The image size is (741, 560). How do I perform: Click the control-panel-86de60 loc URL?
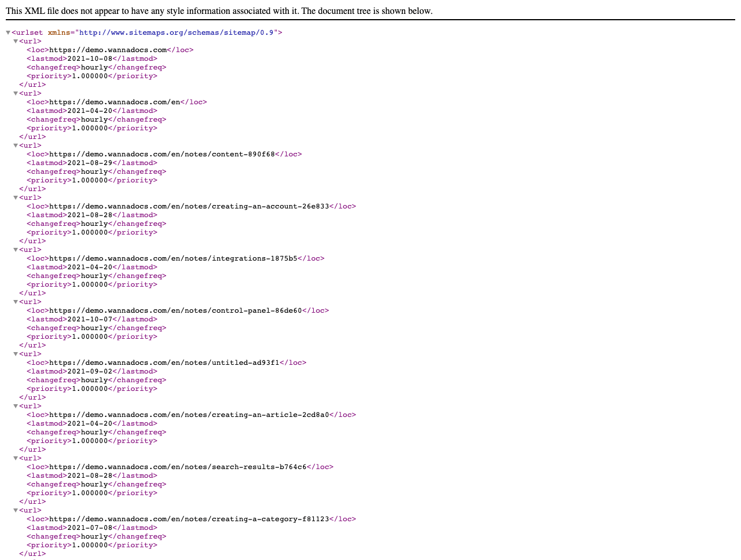[175, 310]
